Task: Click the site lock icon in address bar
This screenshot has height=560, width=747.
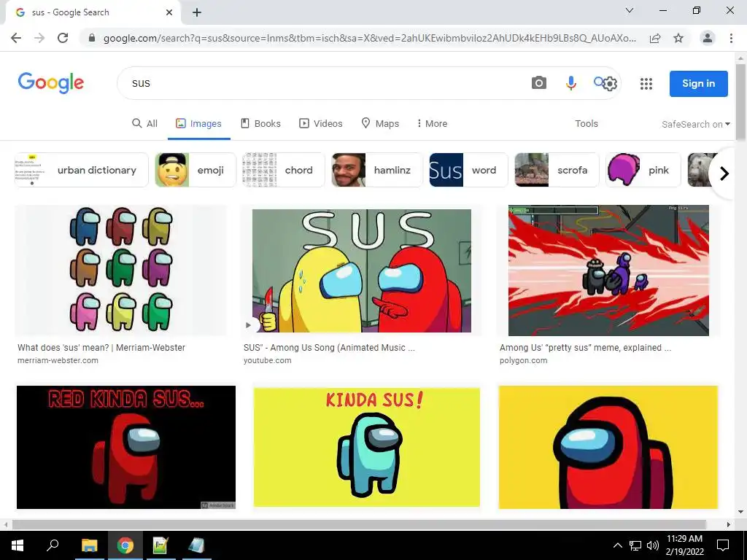Action: tap(92, 38)
